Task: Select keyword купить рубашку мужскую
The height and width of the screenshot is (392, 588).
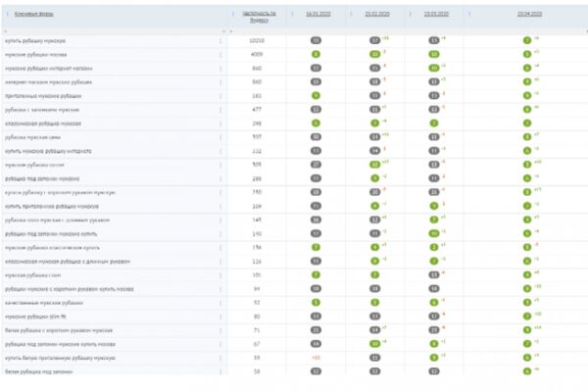Action: pyautogui.click(x=35, y=40)
